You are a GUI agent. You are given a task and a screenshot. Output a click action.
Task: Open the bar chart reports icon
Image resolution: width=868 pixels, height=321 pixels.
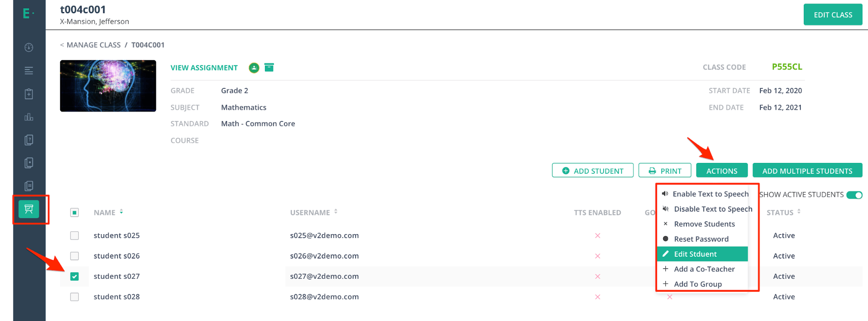click(x=29, y=117)
